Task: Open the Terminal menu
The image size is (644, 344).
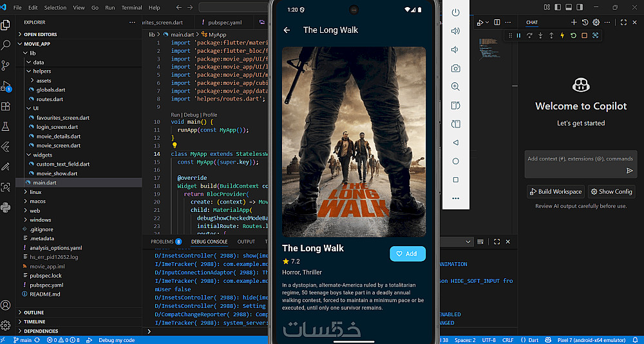Action: (132, 7)
